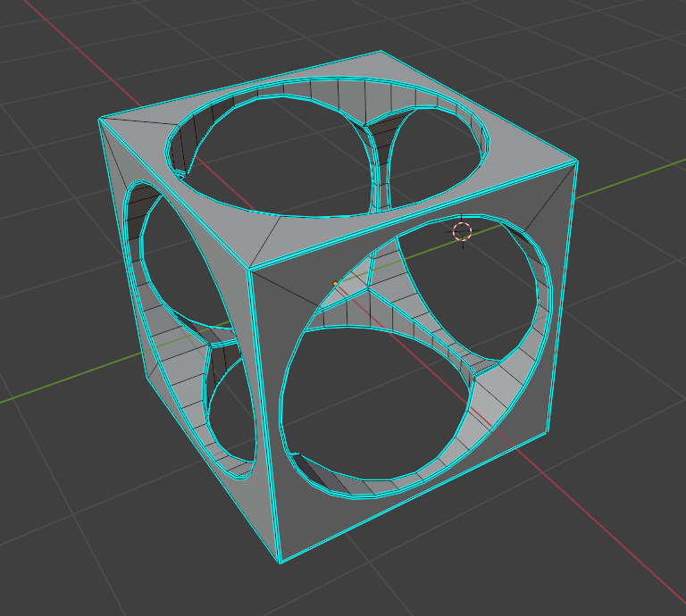Screen dimensions: 686x616
Task: Click the 3D cursor crosshair circle
Action: point(462,232)
